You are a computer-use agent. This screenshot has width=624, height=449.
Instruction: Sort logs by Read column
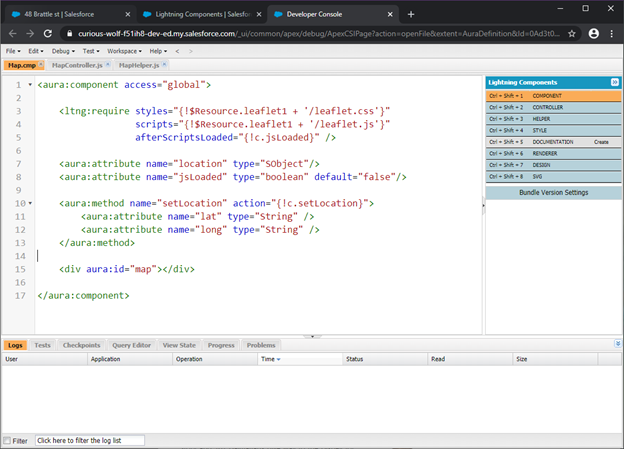pyautogui.click(x=470, y=359)
